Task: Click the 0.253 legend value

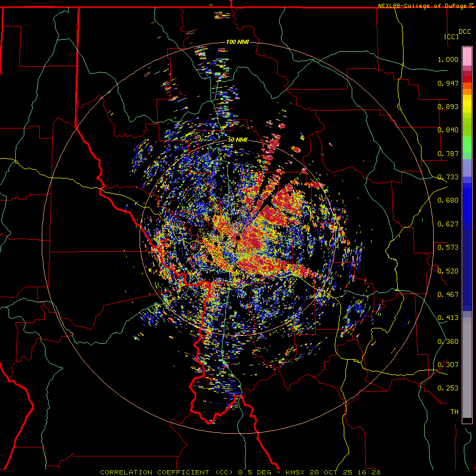Action: [x=448, y=388]
